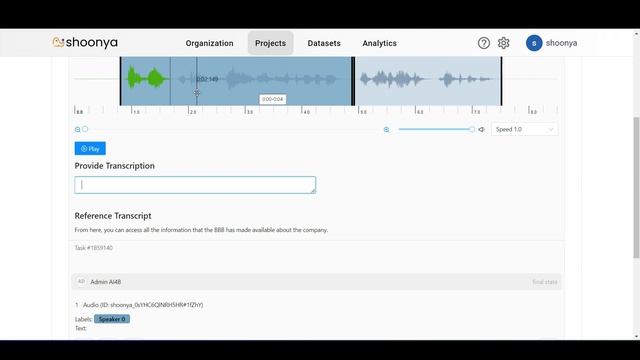Switch to the Analytics page
640x360 pixels.
point(380,43)
